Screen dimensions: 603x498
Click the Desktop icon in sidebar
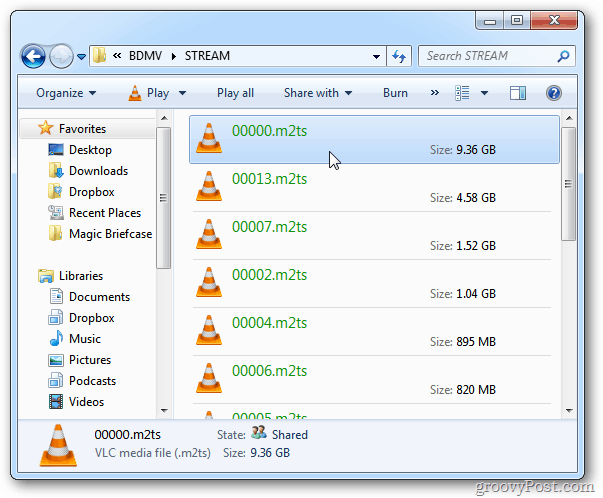56,150
